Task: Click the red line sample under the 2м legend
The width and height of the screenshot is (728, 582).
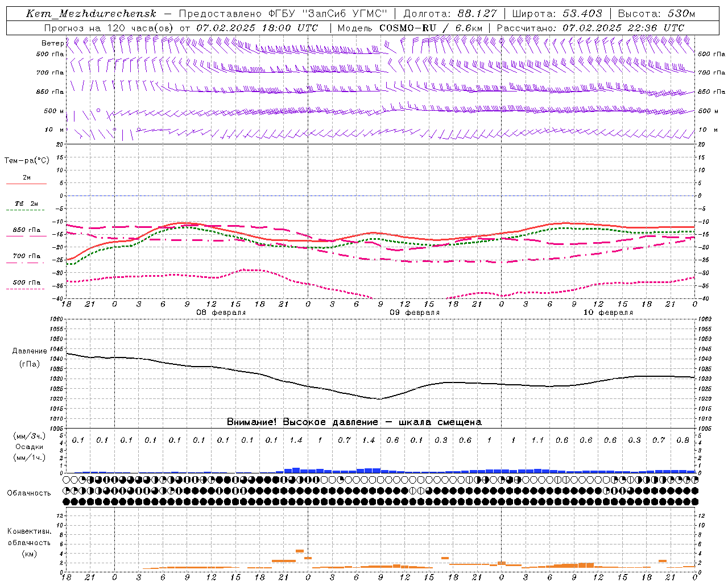Action: 26,184
